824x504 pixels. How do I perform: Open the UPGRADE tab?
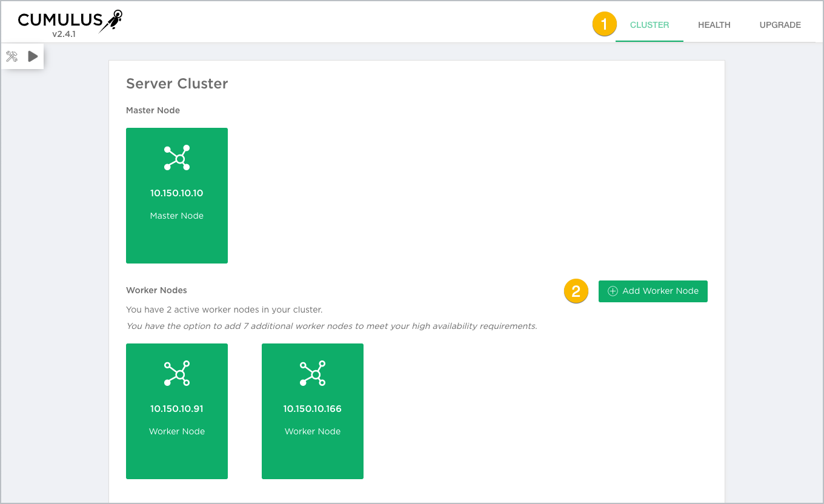780,25
